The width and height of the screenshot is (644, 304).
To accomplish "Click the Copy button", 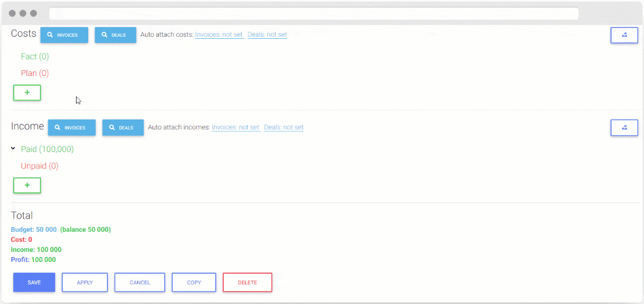I will [x=194, y=282].
